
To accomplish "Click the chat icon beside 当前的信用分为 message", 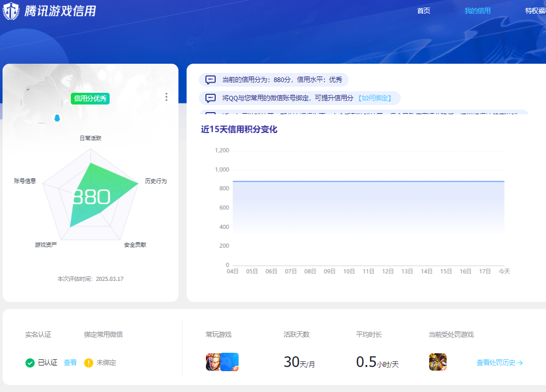I will (211, 80).
